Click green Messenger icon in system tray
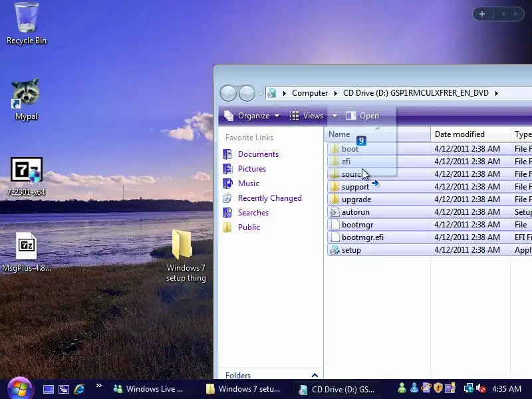The height and width of the screenshot is (399, 532). (402, 388)
